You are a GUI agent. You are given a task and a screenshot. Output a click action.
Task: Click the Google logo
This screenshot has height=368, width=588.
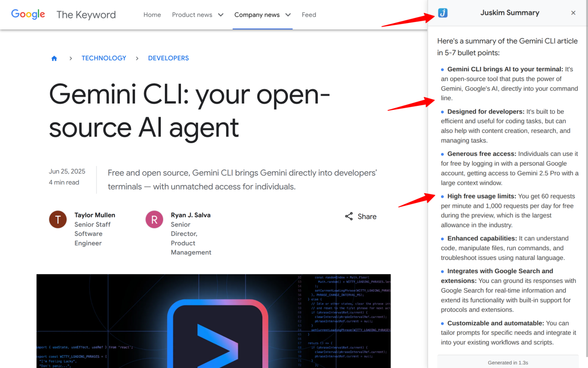click(28, 14)
